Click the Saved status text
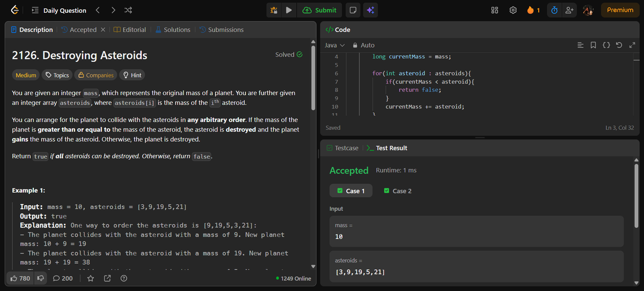 tap(333, 128)
